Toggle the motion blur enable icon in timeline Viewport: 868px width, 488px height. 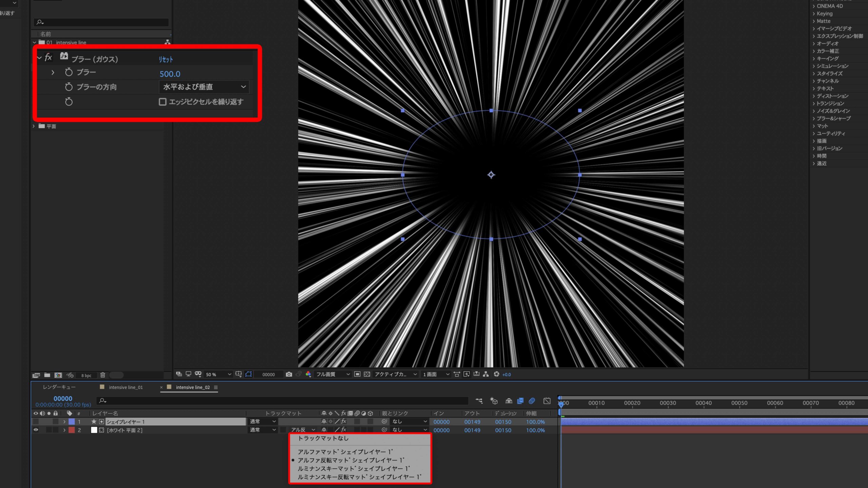pos(532,401)
